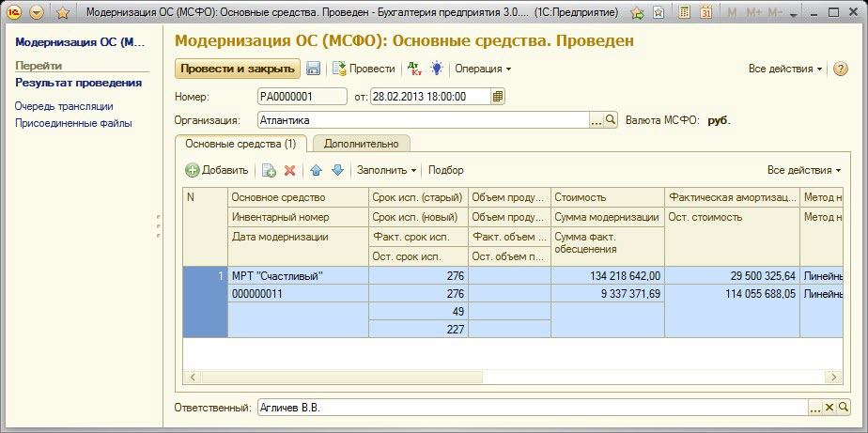Click the Ответственный input field
The height and width of the screenshot is (433, 868).
[x=531, y=408]
